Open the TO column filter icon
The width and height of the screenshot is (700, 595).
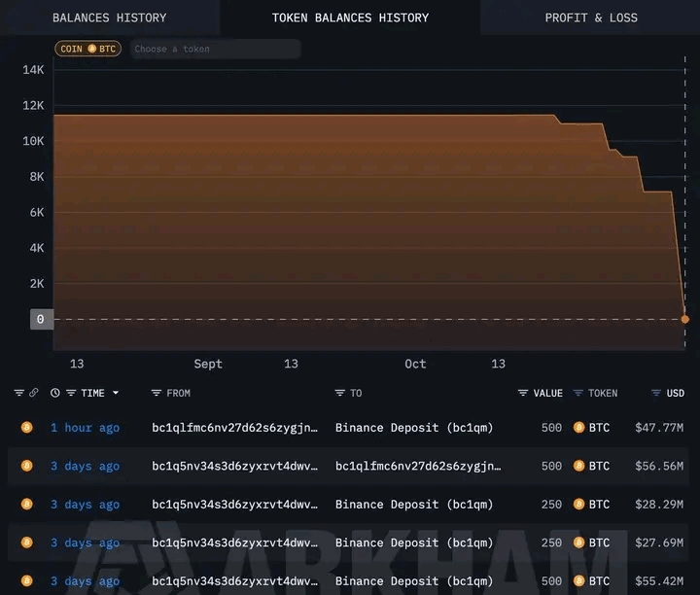tap(339, 393)
